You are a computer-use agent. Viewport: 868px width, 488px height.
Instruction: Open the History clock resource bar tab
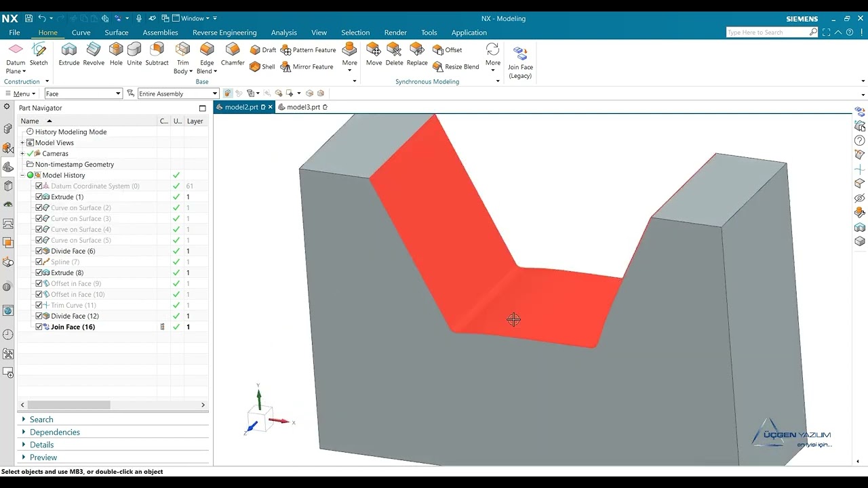8,335
